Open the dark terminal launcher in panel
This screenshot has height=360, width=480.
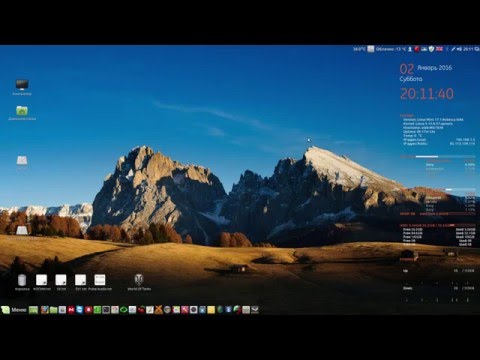pyautogui.click(x=106, y=310)
